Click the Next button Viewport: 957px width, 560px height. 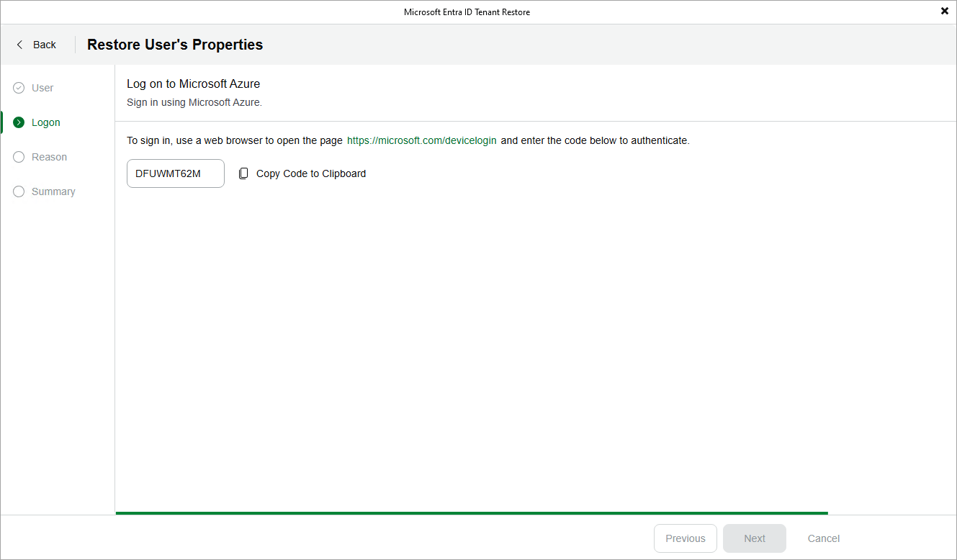[754, 538]
